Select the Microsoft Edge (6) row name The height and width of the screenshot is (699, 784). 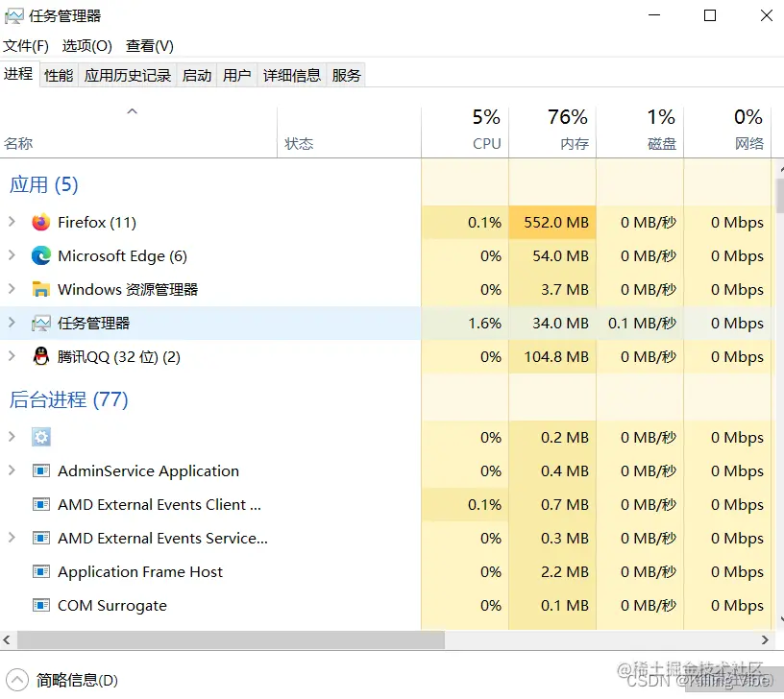click(123, 255)
